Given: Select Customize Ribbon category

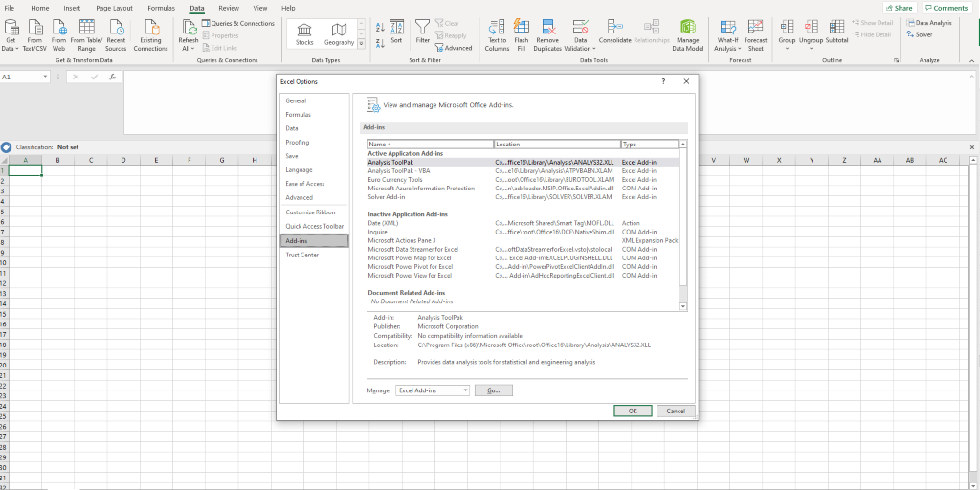Looking at the screenshot, I should tap(311, 212).
